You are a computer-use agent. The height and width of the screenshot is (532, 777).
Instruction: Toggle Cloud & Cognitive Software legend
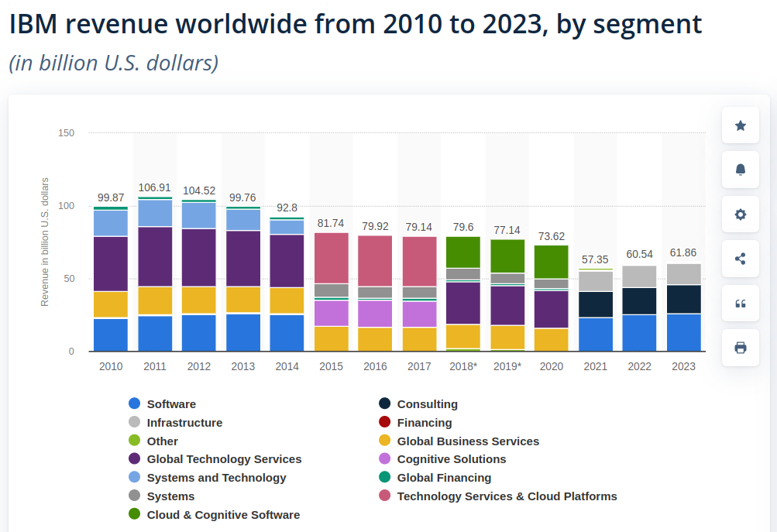click(214, 515)
